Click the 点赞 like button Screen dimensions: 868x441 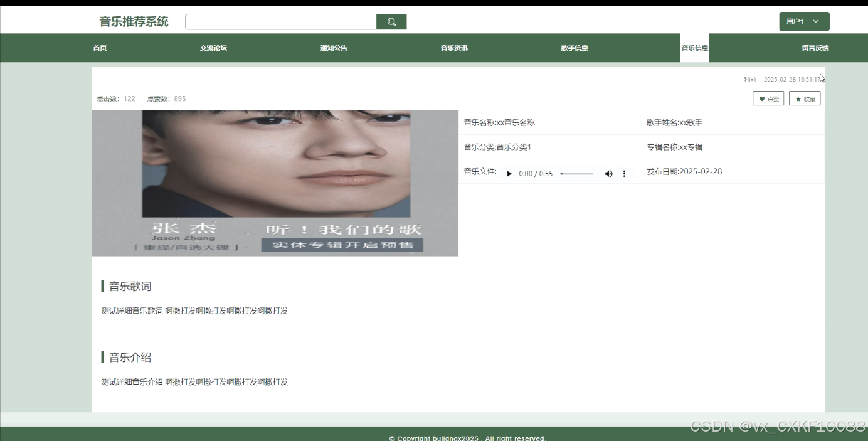(768, 98)
